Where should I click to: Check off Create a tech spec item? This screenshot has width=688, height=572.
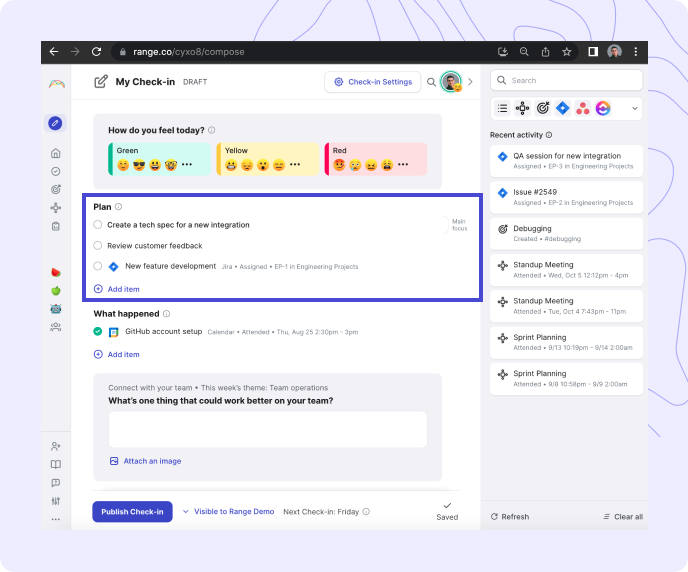98,225
